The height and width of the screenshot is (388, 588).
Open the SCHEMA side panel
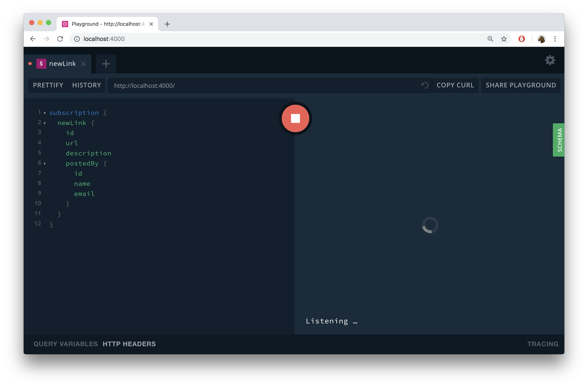[x=559, y=140]
